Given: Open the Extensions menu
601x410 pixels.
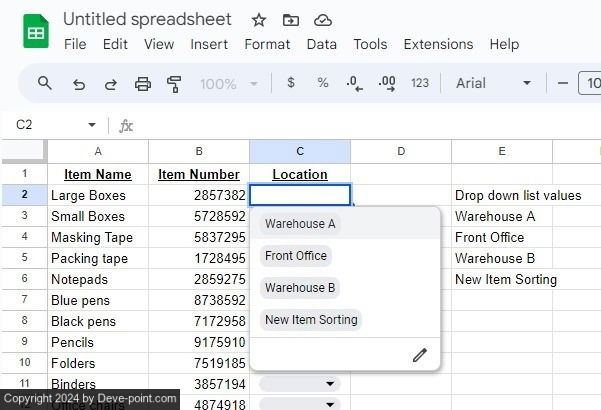Looking at the screenshot, I should (438, 44).
